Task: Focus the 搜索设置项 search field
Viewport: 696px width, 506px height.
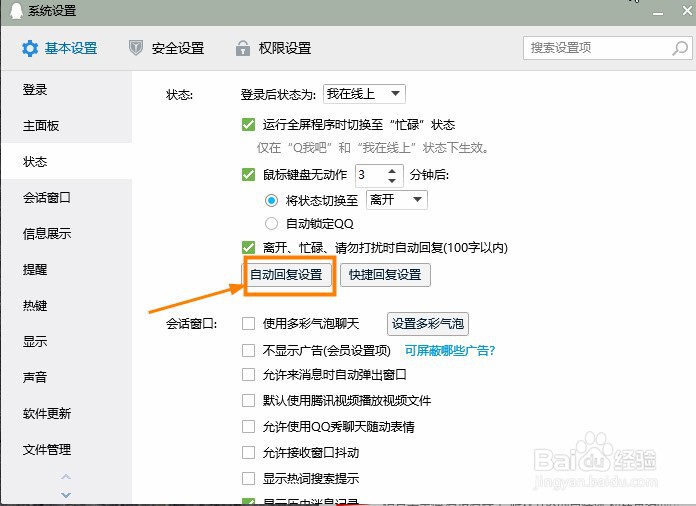Action: [x=608, y=48]
